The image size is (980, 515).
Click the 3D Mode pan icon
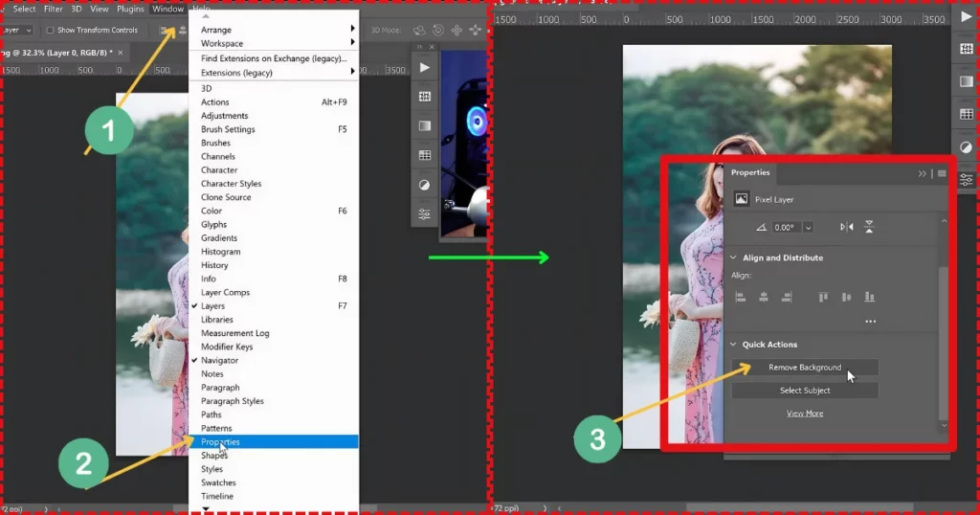click(x=456, y=31)
